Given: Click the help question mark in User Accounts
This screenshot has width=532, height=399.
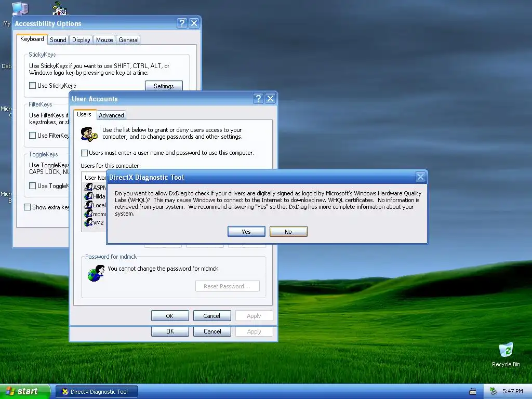Looking at the screenshot, I should tap(258, 98).
